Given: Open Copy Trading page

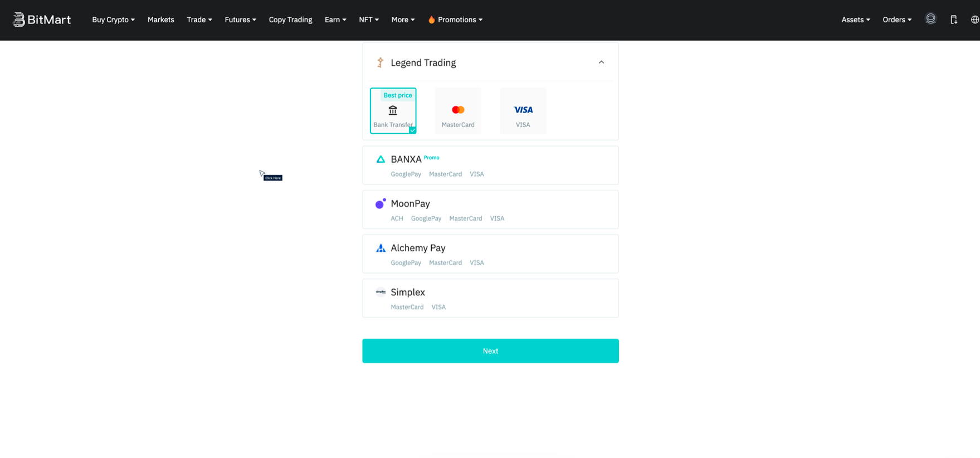Looking at the screenshot, I should pos(290,20).
